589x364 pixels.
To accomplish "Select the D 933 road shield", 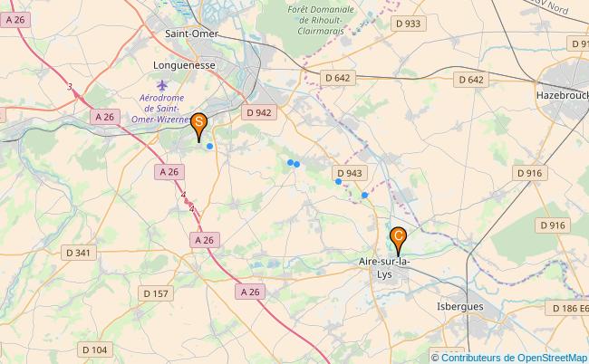I will [409, 24].
